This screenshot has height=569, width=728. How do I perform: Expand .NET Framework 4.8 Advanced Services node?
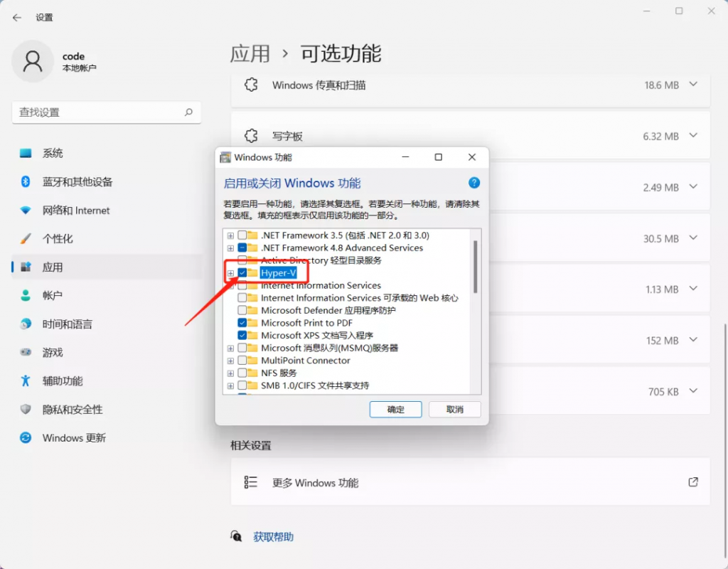230,248
